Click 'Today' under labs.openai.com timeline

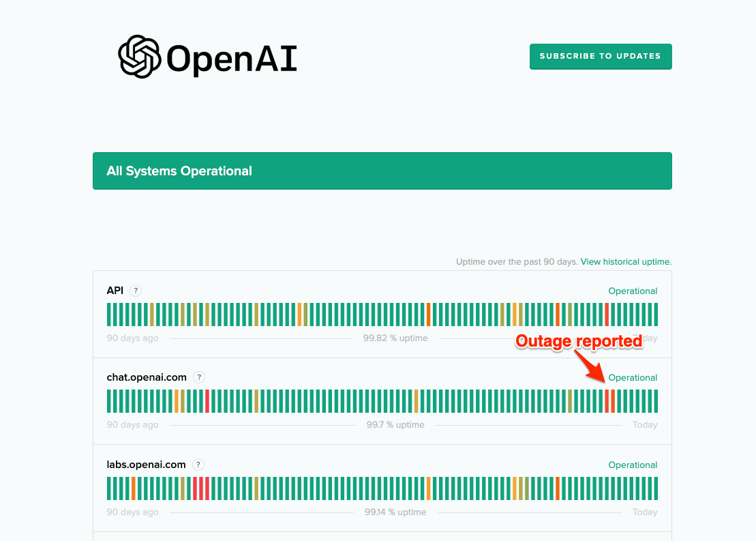645,512
